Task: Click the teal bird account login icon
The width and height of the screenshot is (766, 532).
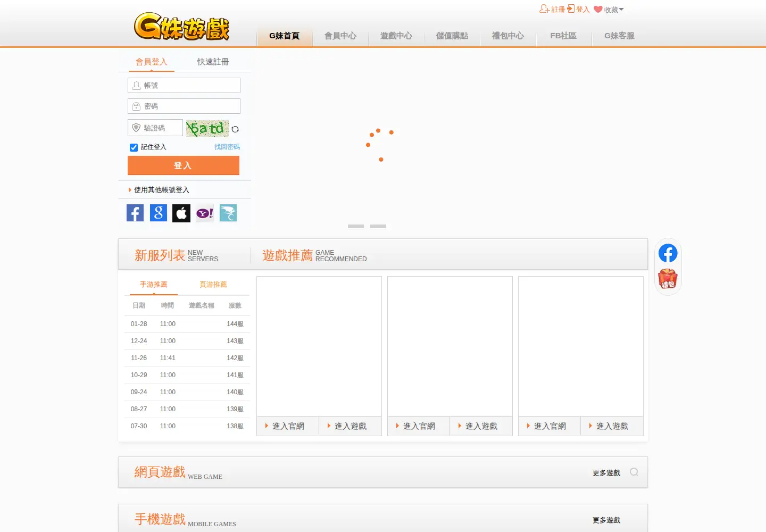Action: click(228, 213)
